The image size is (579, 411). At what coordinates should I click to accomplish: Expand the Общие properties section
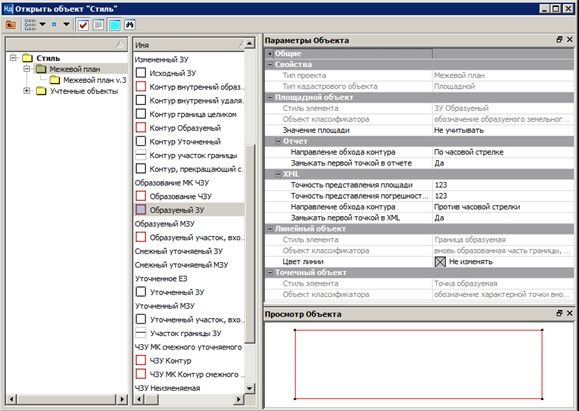(x=270, y=54)
